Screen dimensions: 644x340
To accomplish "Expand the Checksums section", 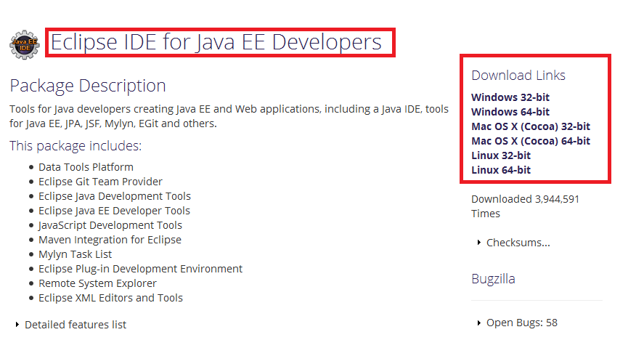I will pyautogui.click(x=513, y=243).
